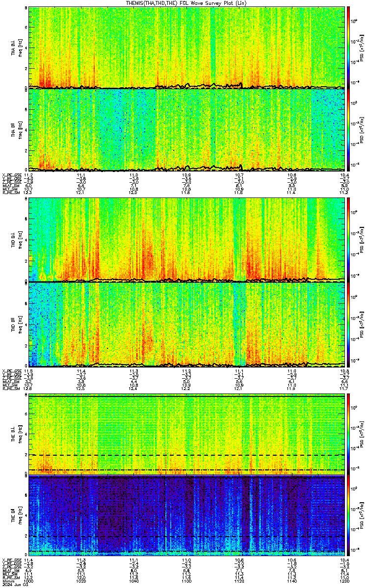Select the THD B⊥ spectrogram panel
This screenshot has width=368, height=588.
tap(186, 240)
